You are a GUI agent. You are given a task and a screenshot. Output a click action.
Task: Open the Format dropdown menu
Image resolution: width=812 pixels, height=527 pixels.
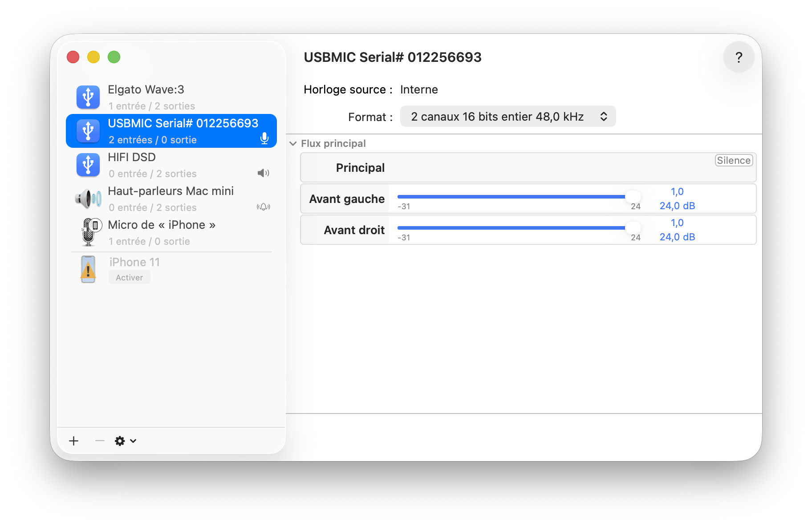pyautogui.click(x=507, y=117)
